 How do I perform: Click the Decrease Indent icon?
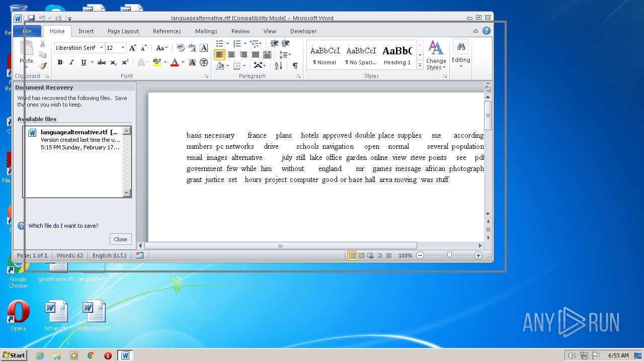(x=274, y=44)
